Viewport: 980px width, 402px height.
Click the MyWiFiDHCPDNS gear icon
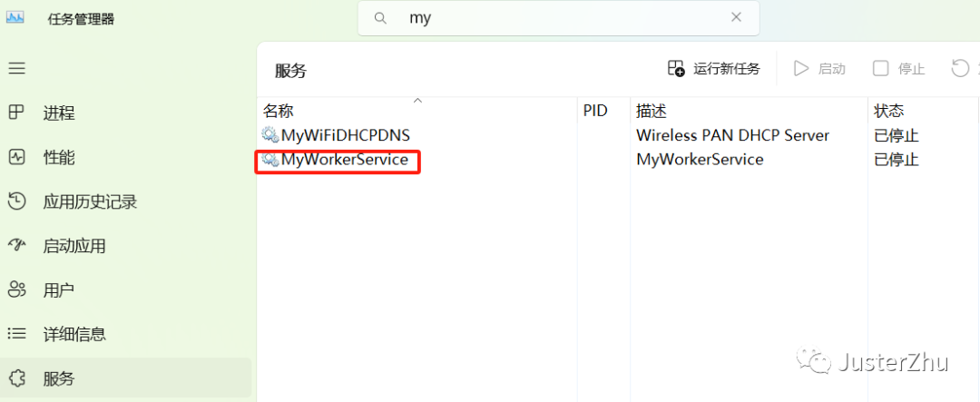pos(270,135)
